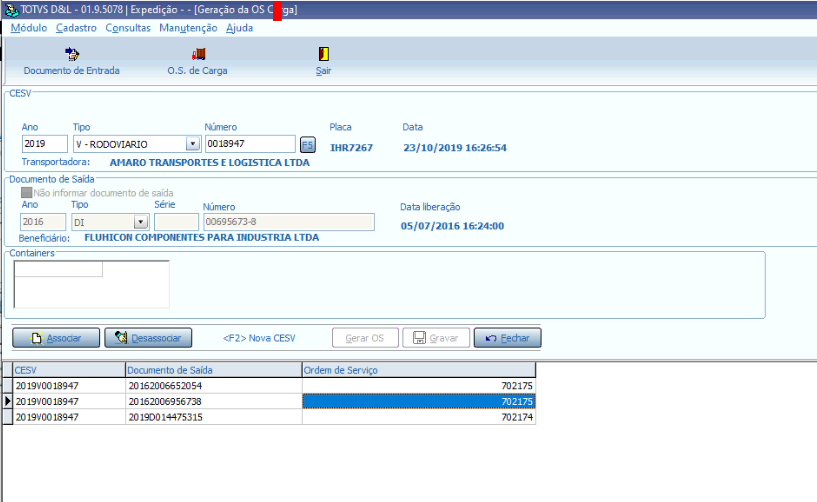Click the beneficiário 'FLUHICON COMPONENTES PARA INDUSTRIA LTDA'
The width and height of the screenshot is (817, 502).
pyautogui.click(x=202, y=238)
